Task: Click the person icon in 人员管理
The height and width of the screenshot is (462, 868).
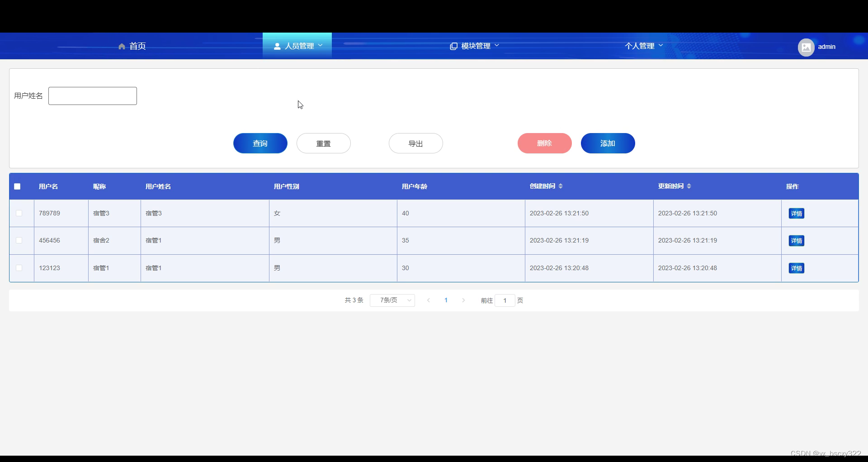Action: pyautogui.click(x=277, y=46)
